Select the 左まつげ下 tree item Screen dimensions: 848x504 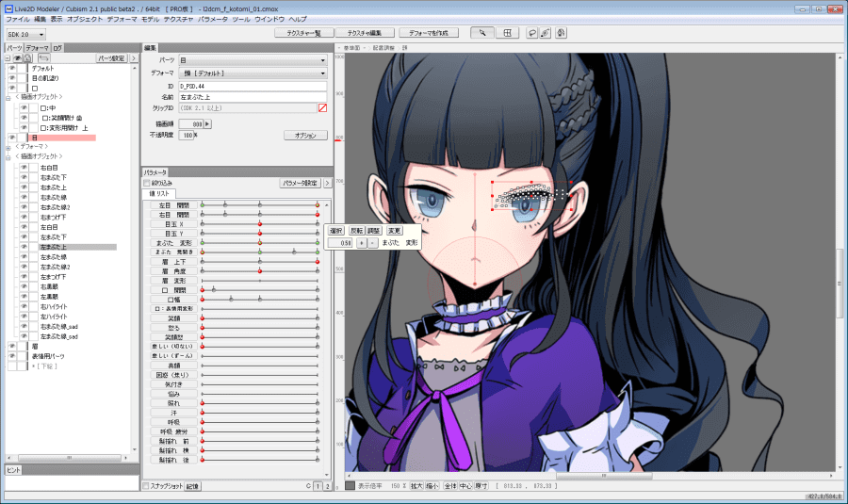pos(53,277)
